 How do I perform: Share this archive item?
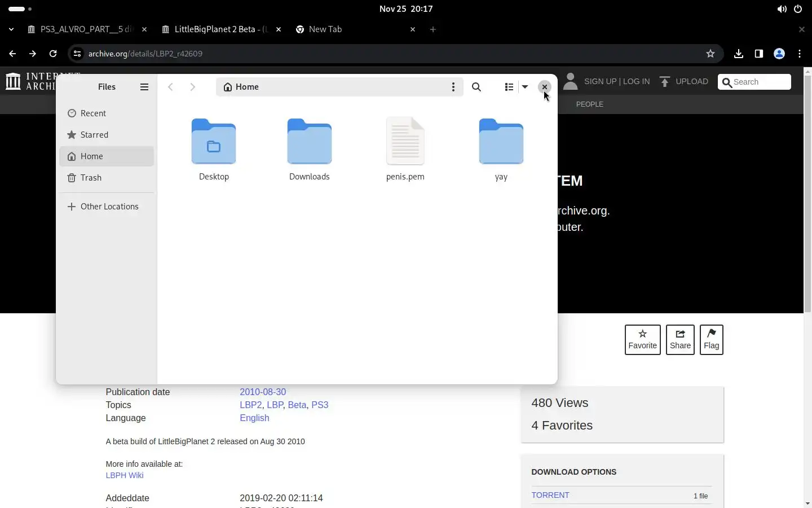coord(681,340)
